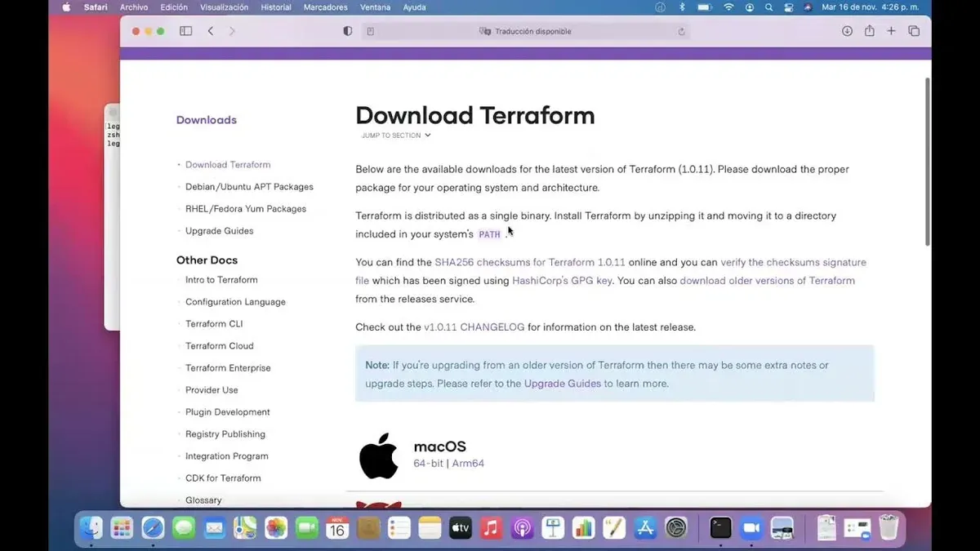
Task: Open the Marcadores menu
Action: click(x=326, y=7)
